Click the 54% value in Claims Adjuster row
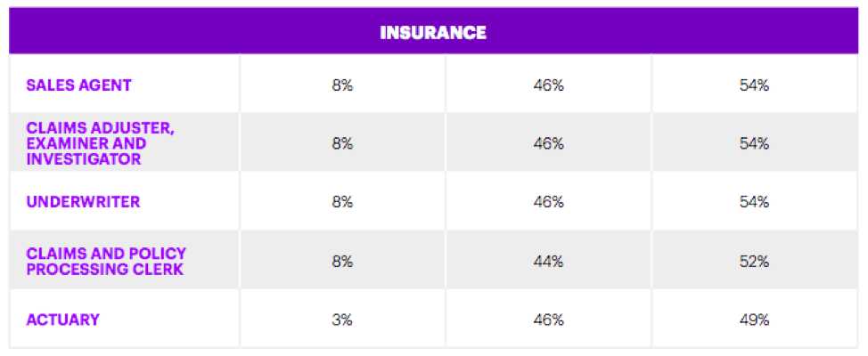Screen dimensions: 868x356 pyautogui.click(x=754, y=143)
